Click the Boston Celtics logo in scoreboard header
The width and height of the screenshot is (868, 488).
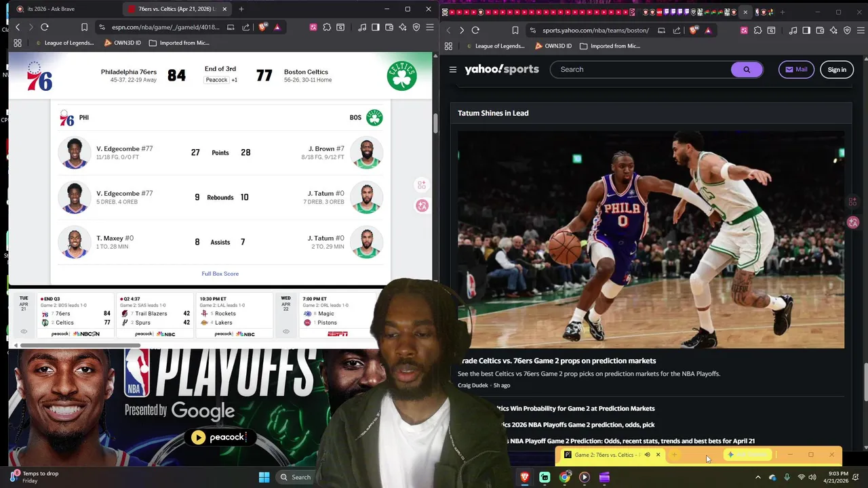click(401, 76)
